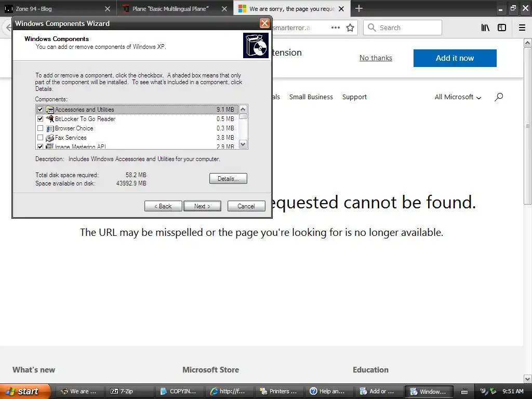Click the Education footer heading

coord(370,370)
